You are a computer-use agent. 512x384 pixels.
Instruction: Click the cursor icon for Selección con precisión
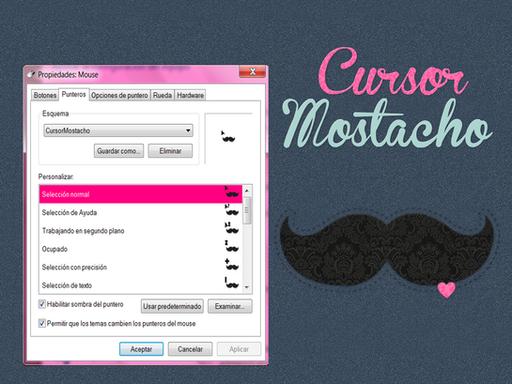(x=232, y=264)
